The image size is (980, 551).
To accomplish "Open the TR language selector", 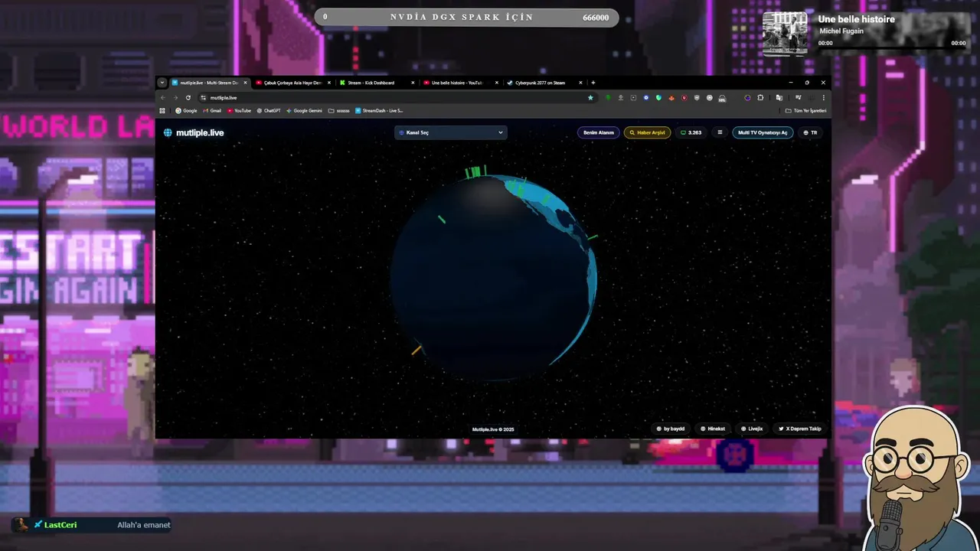I will coord(810,132).
